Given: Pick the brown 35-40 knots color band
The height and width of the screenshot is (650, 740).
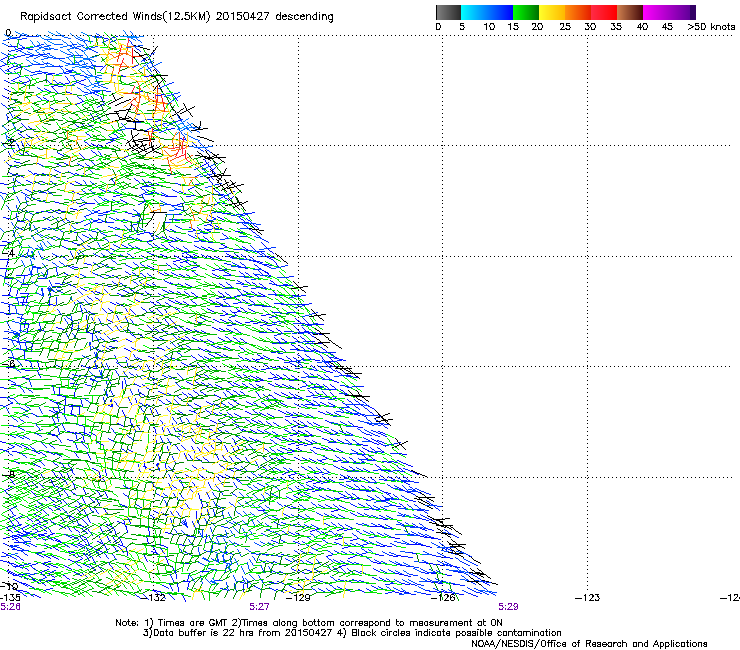Looking at the screenshot, I should pos(630,12).
